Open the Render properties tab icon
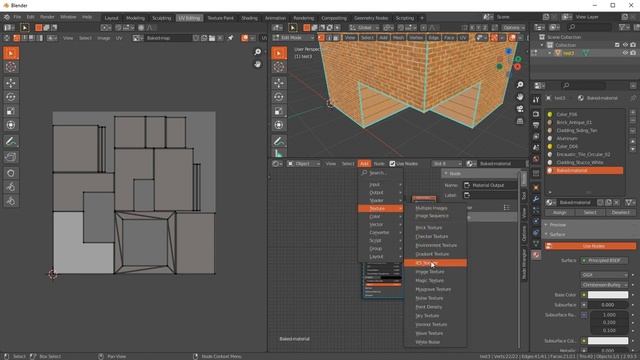 (536, 114)
